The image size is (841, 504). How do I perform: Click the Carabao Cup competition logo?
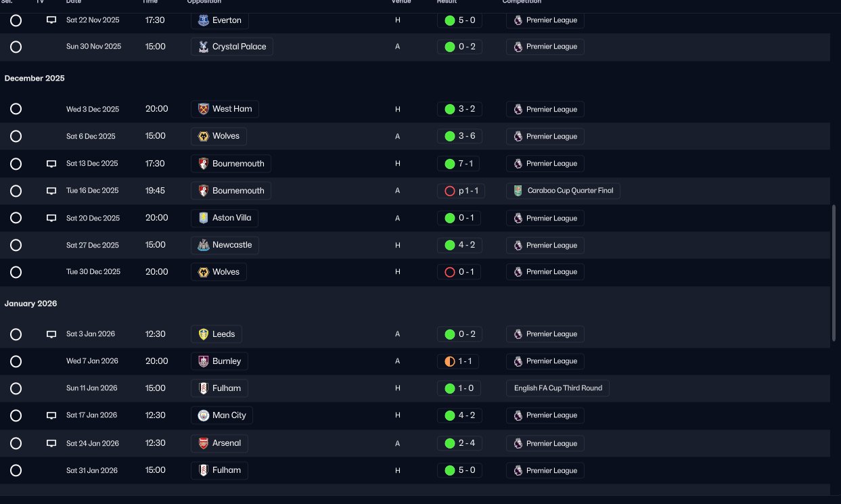click(518, 191)
